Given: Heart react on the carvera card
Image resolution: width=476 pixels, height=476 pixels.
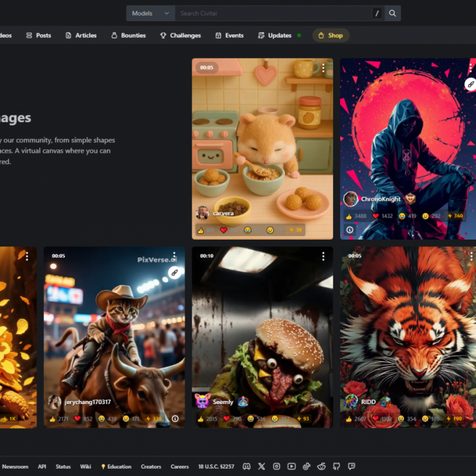Looking at the screenshot, I should click(x=229, y=230).
